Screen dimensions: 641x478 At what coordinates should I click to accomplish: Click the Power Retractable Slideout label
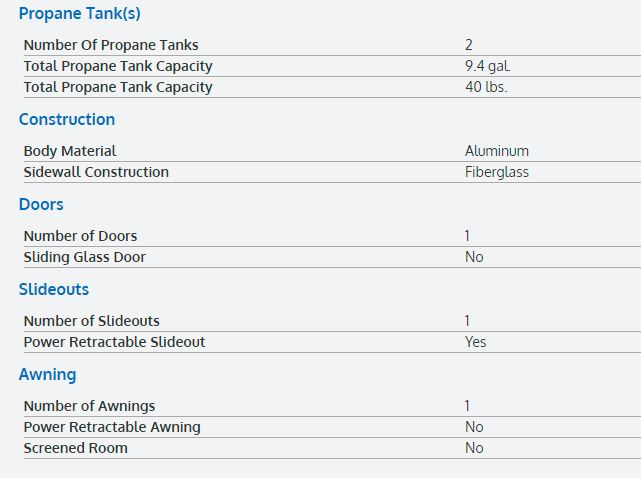click(x=114, y=342)
